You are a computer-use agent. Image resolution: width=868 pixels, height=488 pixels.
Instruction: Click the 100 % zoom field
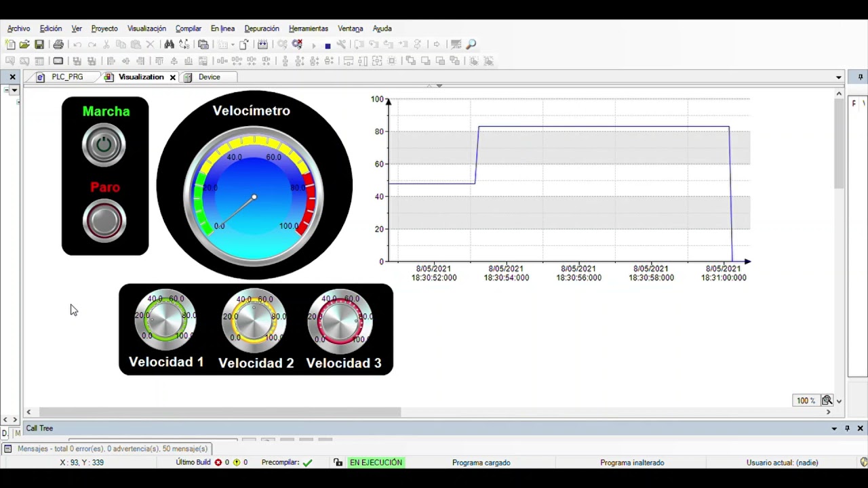pos(806,401)
